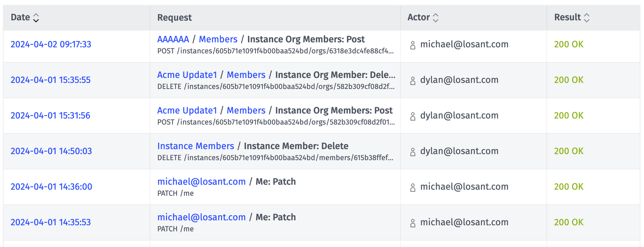Click POST path ending 582b309cf08d2f01...

coord(276,122)
